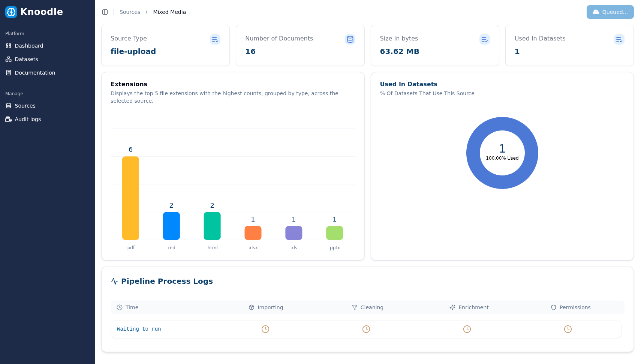This screenshot has height=364, width=638.
Task: Click the Number of Documents database icon
Action: [x=350, y=39]
